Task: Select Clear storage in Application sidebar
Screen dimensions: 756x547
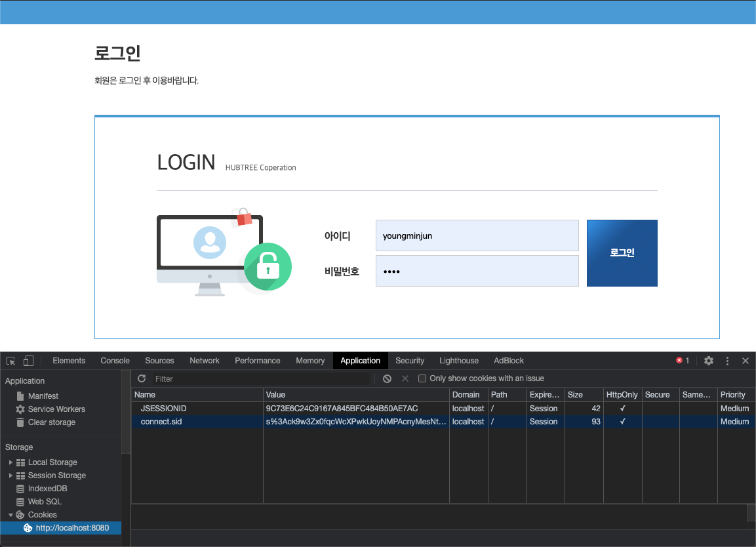Action: (x=51, y=422)
